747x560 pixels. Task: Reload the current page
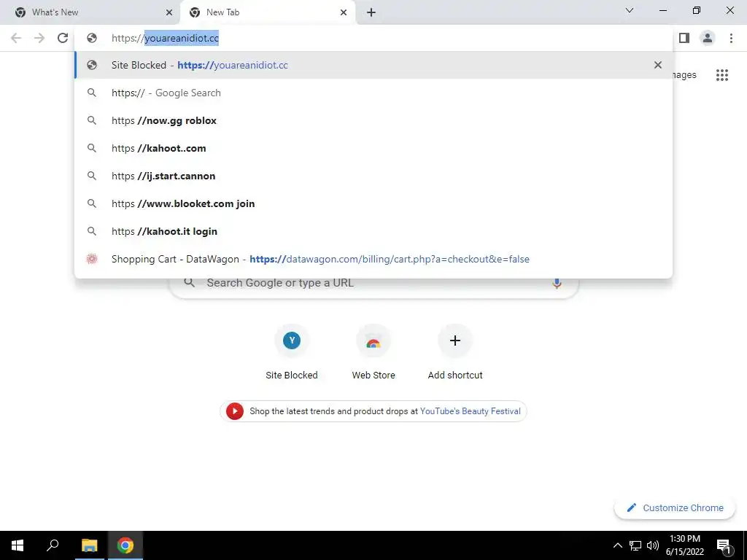(x=63, y=38)
